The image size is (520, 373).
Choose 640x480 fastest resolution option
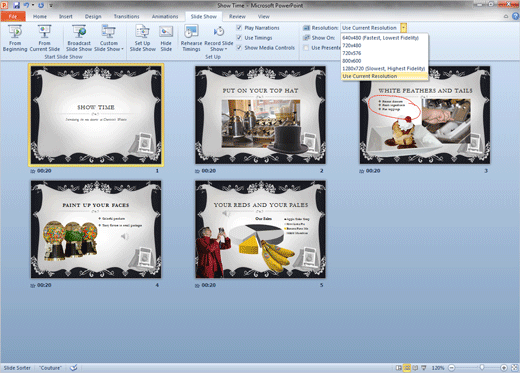[x=384, y=38]
